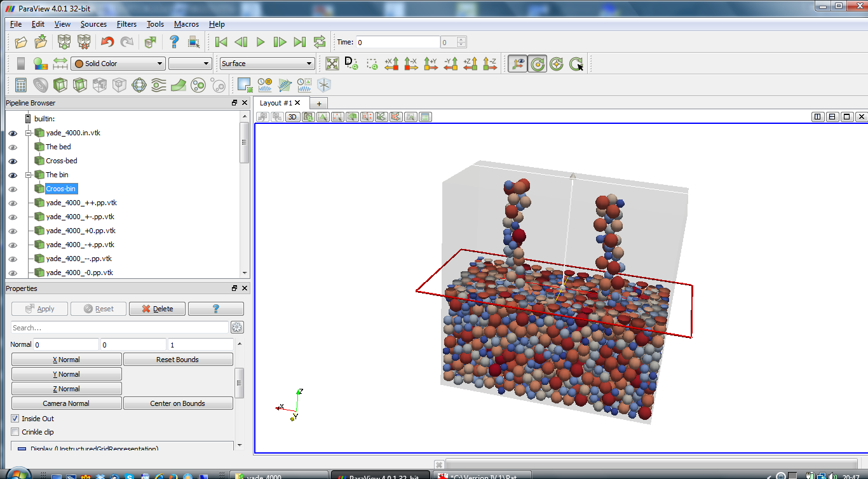Image resolution: width=868 pixels, height=479 pixels.
Task: Click inside the Time input field
Action: tap(397, 42)
